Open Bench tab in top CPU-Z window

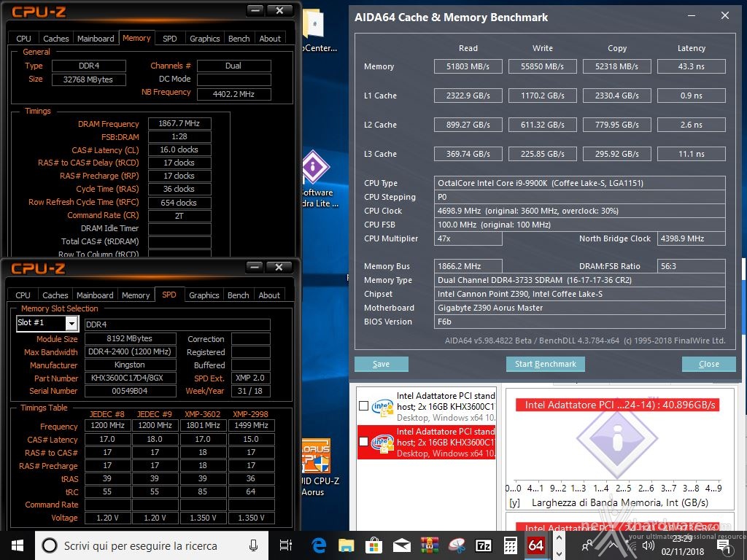coord(239,39)
